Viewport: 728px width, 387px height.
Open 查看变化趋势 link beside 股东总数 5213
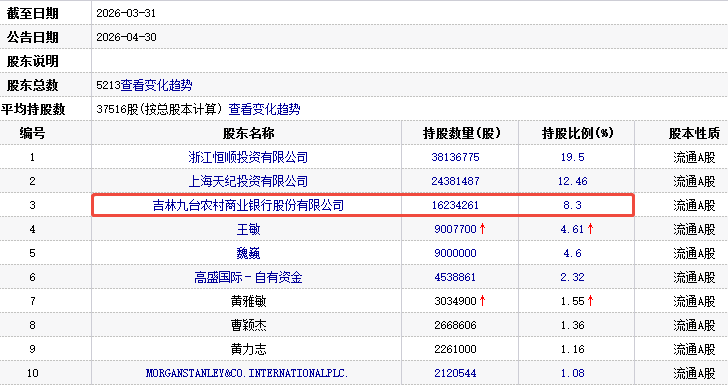tap(156, 85)
